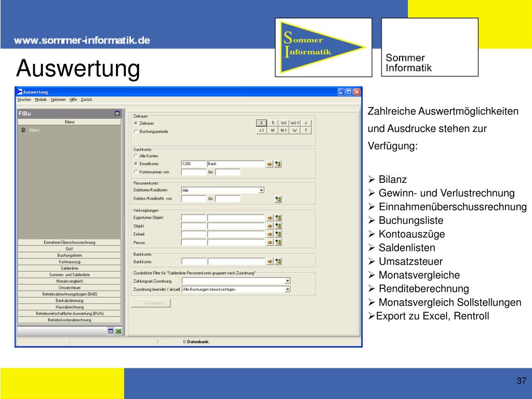
Task: Select the Einzelkonto radio button
Action: click(136, 164)
